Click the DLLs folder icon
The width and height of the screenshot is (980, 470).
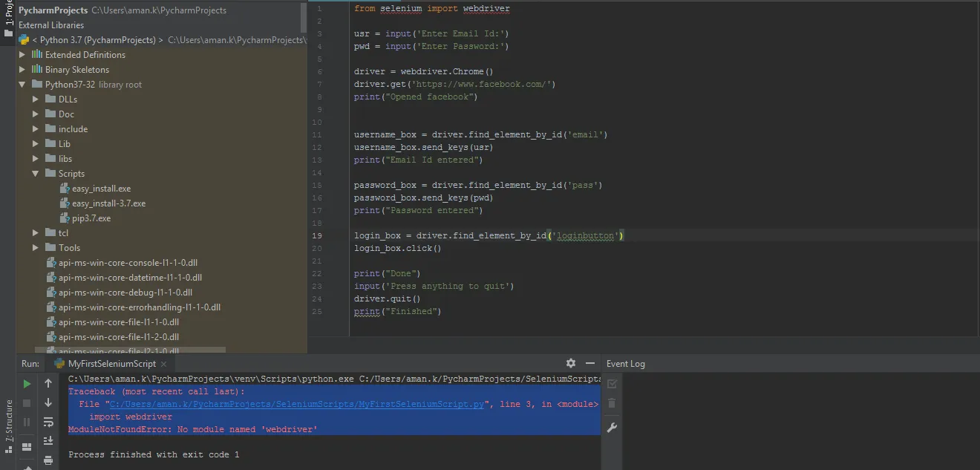[x=50, y=99]
